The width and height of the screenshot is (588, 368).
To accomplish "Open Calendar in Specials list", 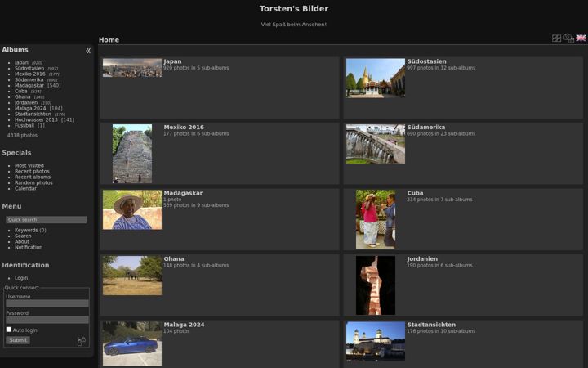I will coord(25,189).
